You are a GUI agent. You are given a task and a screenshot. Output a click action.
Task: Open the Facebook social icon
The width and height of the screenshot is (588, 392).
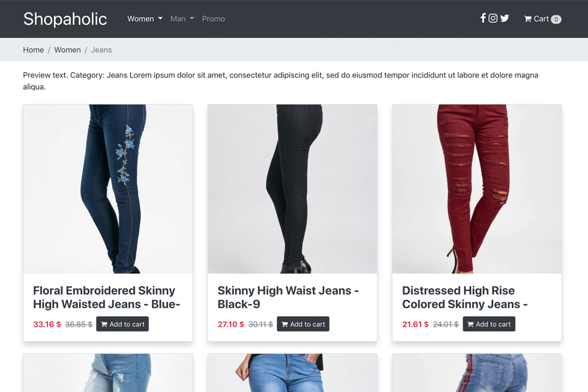click(x=483, y=18)
